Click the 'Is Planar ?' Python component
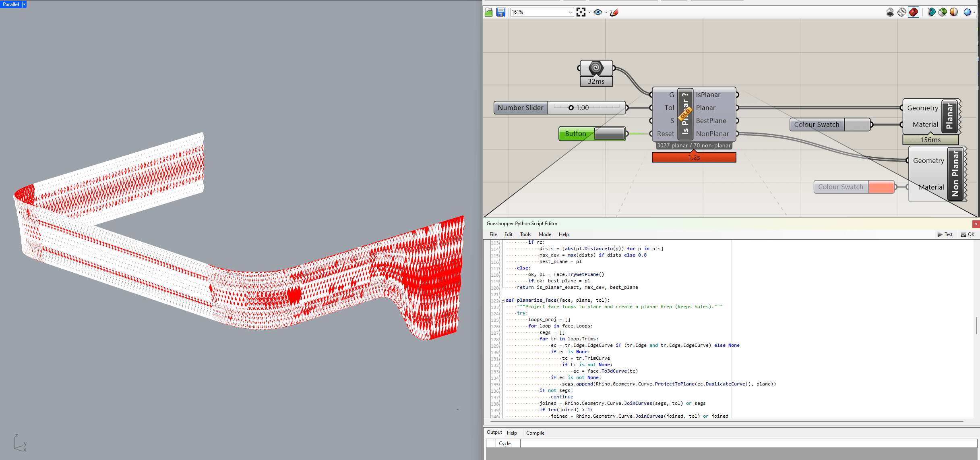The image size is (980, 460). [x=685, y=114]
